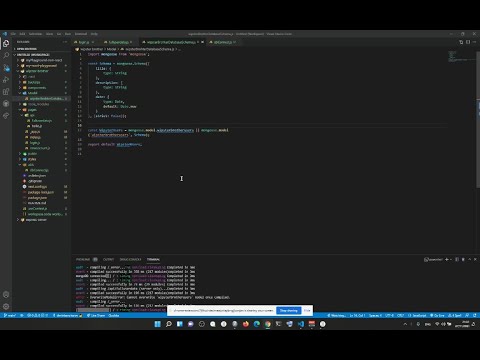Switch to the Problems panel tab

coord(87,259)
